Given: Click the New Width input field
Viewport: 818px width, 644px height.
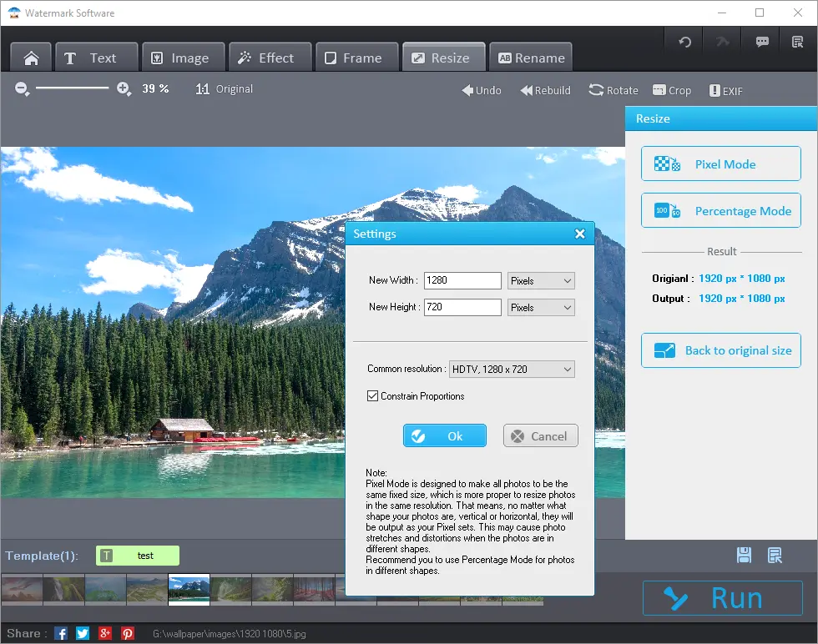Looking at the screenshot, I should tap(462, 280).
